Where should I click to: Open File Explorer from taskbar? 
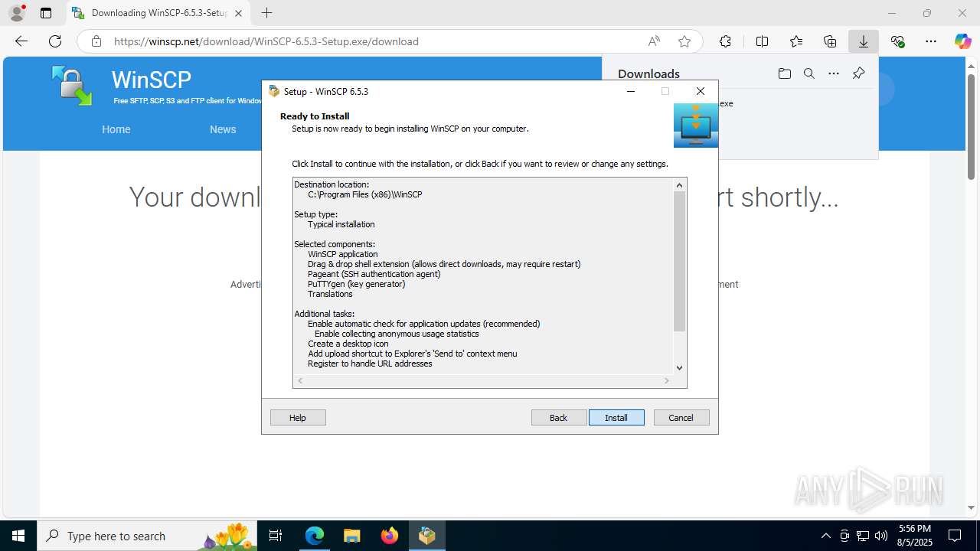(x=352, y=536)
